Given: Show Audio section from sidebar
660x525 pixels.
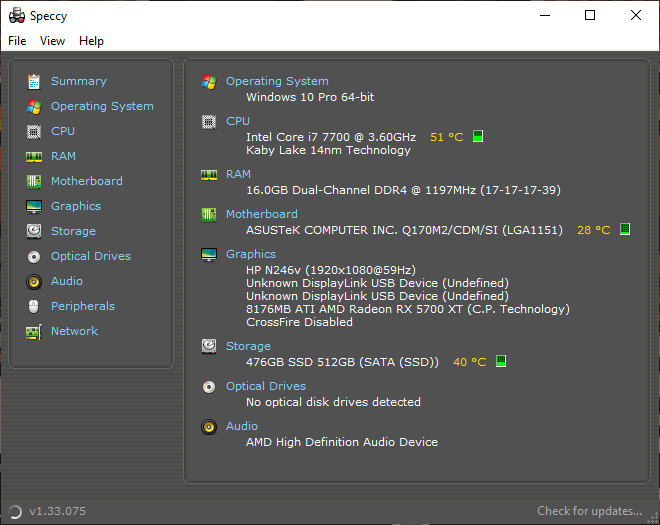Looking at the screenshot, I should coord(67,281).
